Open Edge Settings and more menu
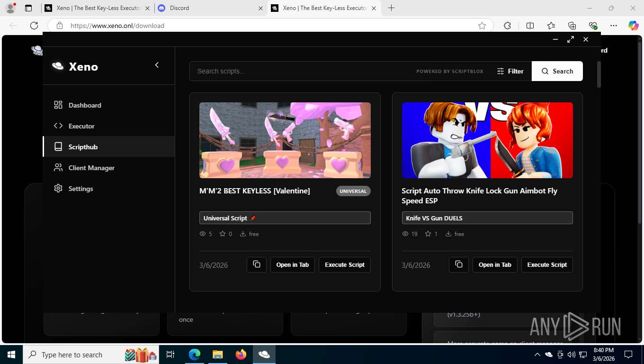Viewport: 644px width, 364px height. 614,26
